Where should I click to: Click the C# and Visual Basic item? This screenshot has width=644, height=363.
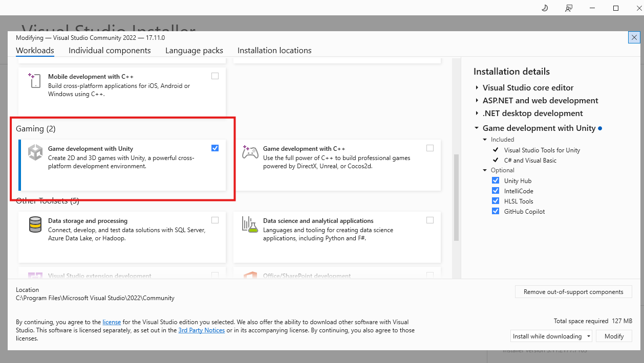coord(530,160)
